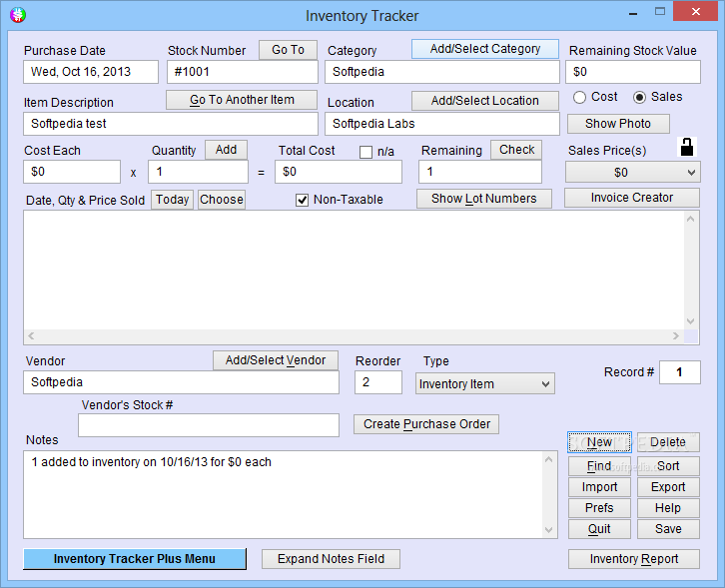Toggle the n/a checkbox for Total Cost
Image resolution: width=725 pixels, height=588 pixels.
(365, 152)
